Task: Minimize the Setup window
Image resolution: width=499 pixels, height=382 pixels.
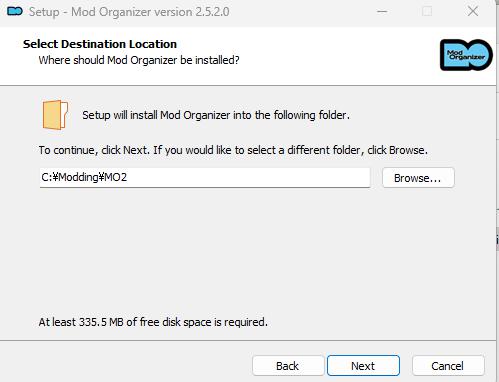Action: pyautogui.click(x=382, y=12)
